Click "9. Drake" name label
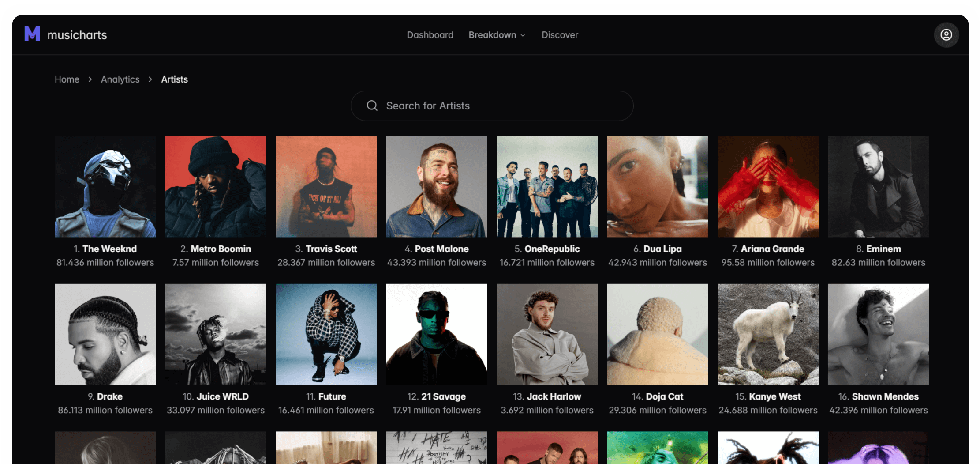 coord(105,396)
